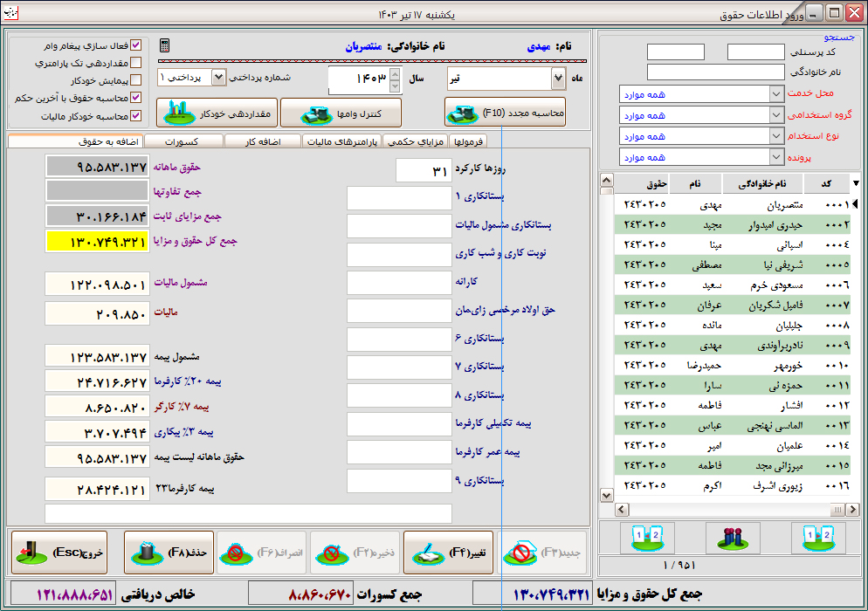Open the محل خدمت filter dropdown
Viewport: 868px width, 611px height.
coord(776,94)
